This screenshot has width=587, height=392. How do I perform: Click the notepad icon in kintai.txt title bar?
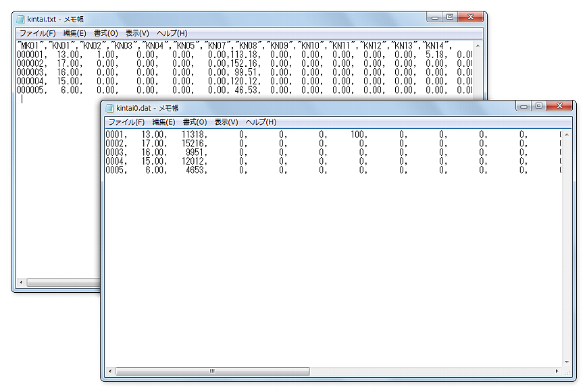[x=20, y=19]
